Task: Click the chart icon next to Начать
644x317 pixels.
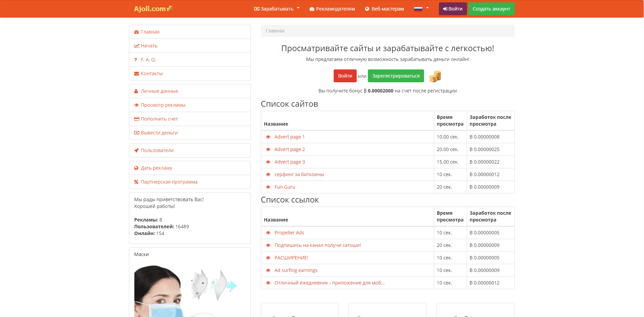Action: coord(136,46)
